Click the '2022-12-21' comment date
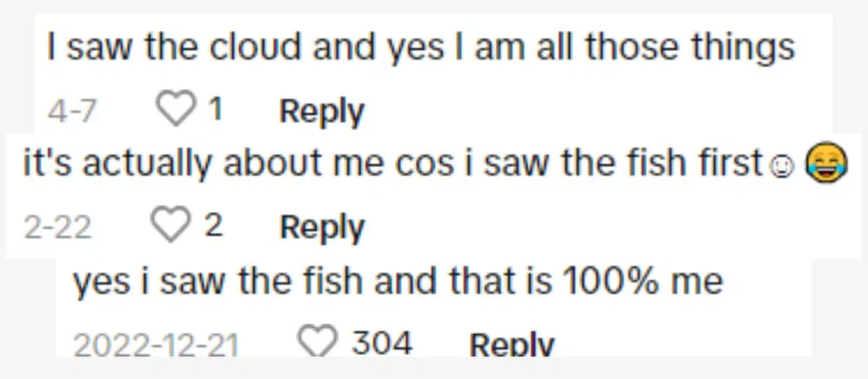Screen dimensions: 868x379 point(155,344)
